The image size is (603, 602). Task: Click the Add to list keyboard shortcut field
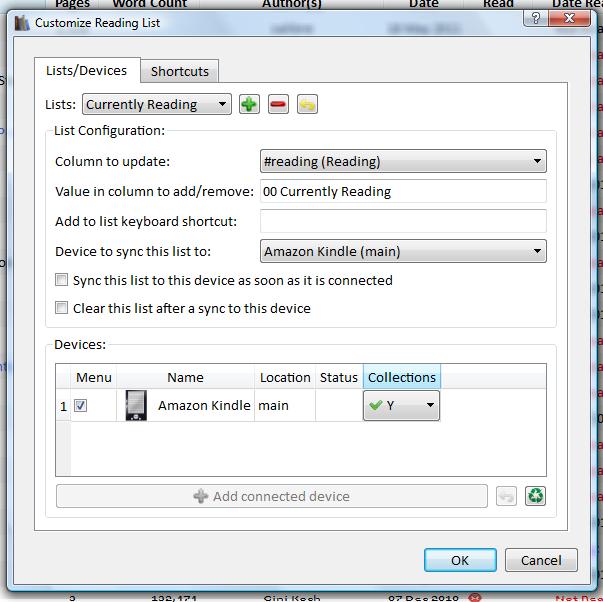403,221
